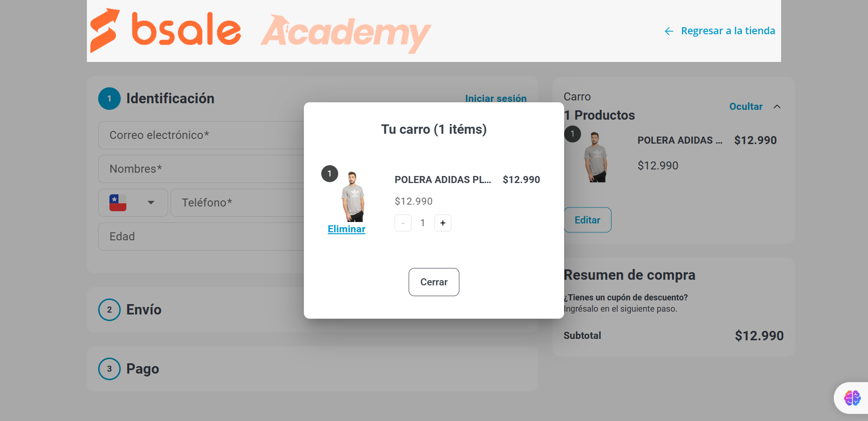Click step 2 Envío circle icon
The height and width of the screenshot is (421, 868).
point(109,310)
